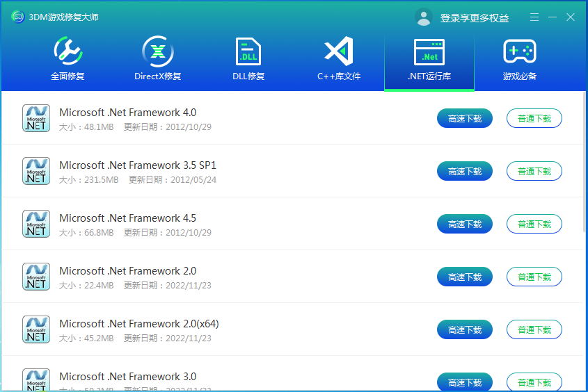Viewport: 588px width, 392px height.
Task: Click 高速下载 for .Net Framework 3.0
Action: tap(465, 382)
